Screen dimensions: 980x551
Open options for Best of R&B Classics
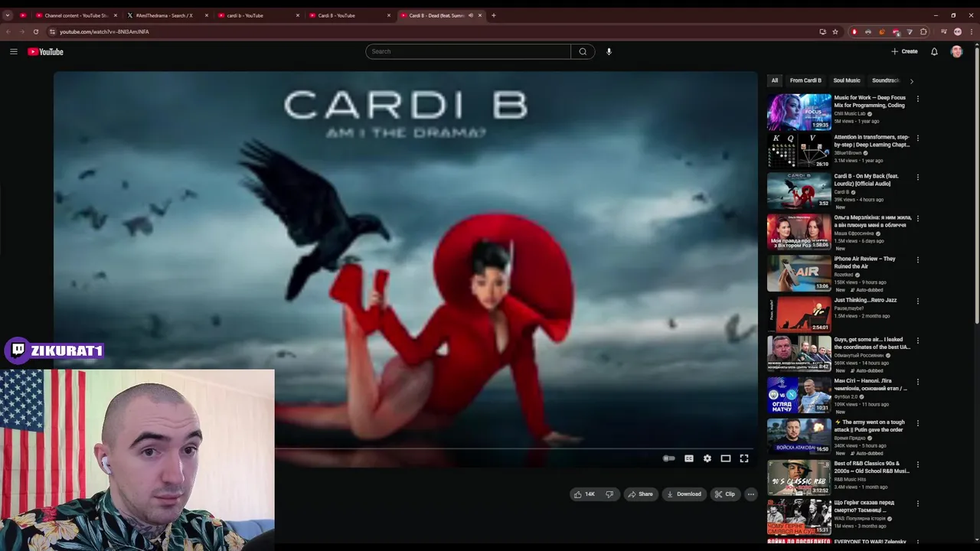click(917, 465)
